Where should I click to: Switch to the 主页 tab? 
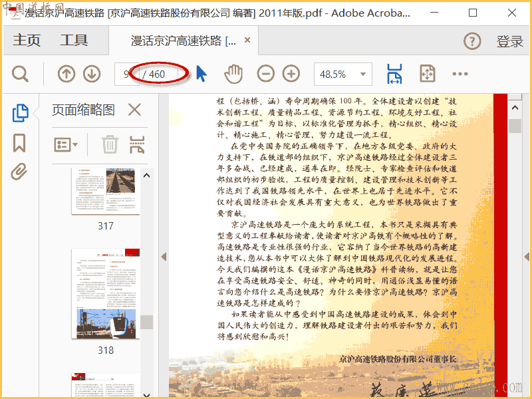(x=27, y=41)
